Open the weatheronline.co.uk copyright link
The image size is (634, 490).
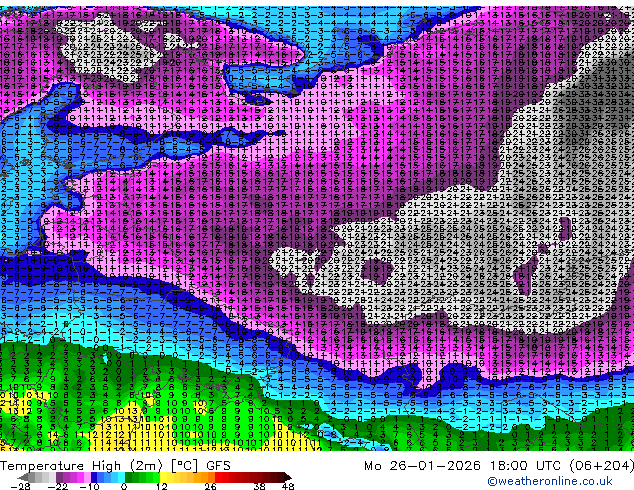[x=550, y=481]
